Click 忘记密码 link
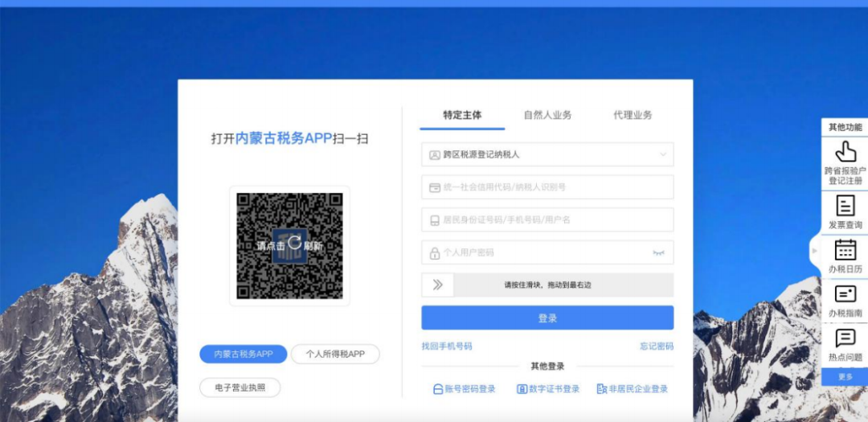The width and height of the screenshot is (868, 422). [657, 346]
